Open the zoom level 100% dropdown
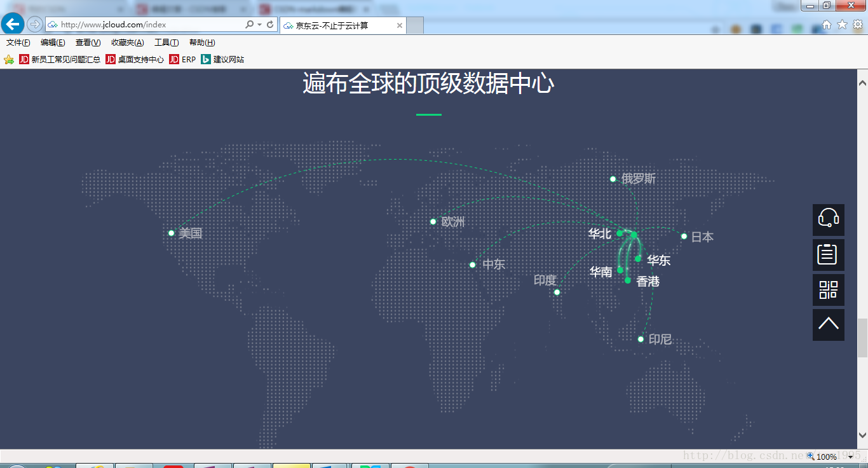This screenshot has height=468, width=868. pyautogui.click(x=850, y=457)
